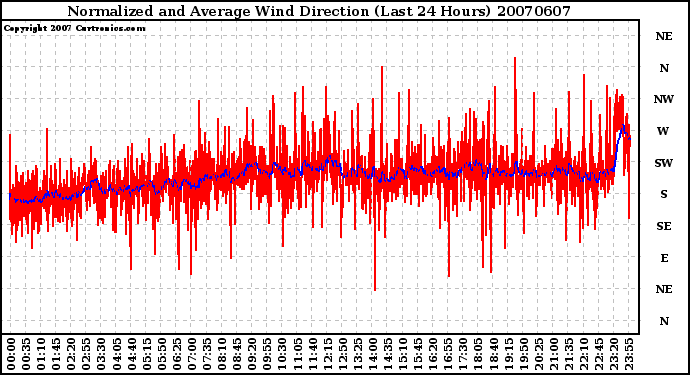Image resolution: width=690 pixels, height=375 pixels.
Task: Click the '11:05' time tick
Action: [297, 354]
